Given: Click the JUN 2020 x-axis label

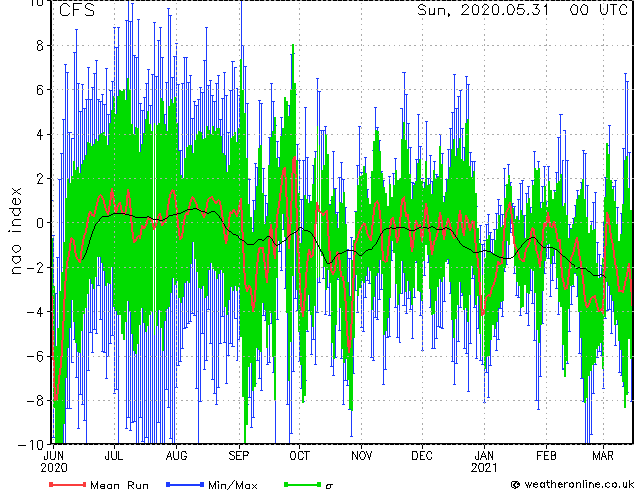Looking at the screenshot, I should click(54, 462).
